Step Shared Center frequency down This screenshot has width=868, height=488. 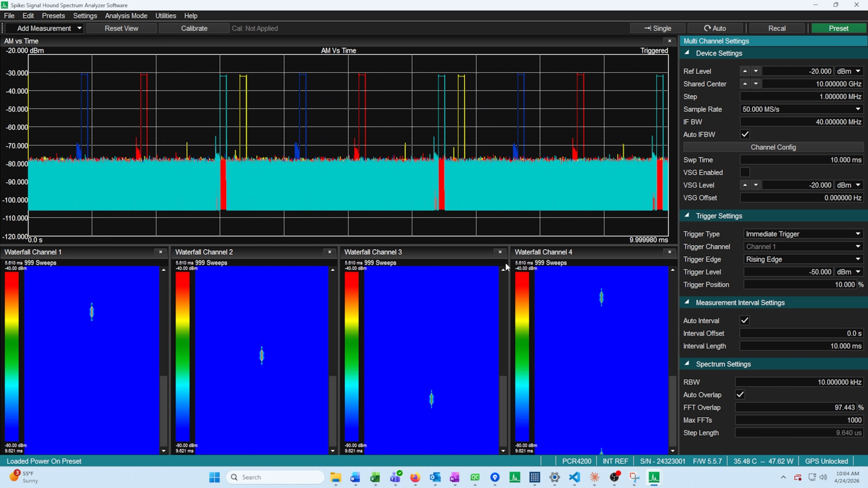[x=756, y=84]
